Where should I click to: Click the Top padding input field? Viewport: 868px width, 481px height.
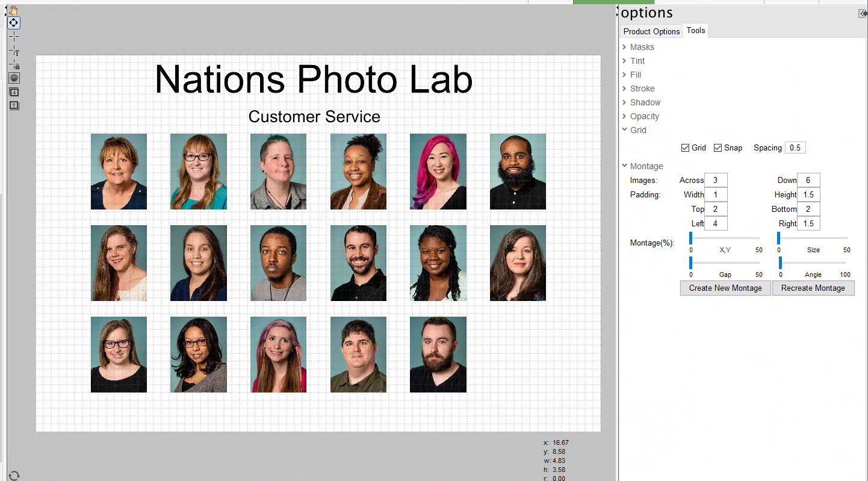(716, 209)
